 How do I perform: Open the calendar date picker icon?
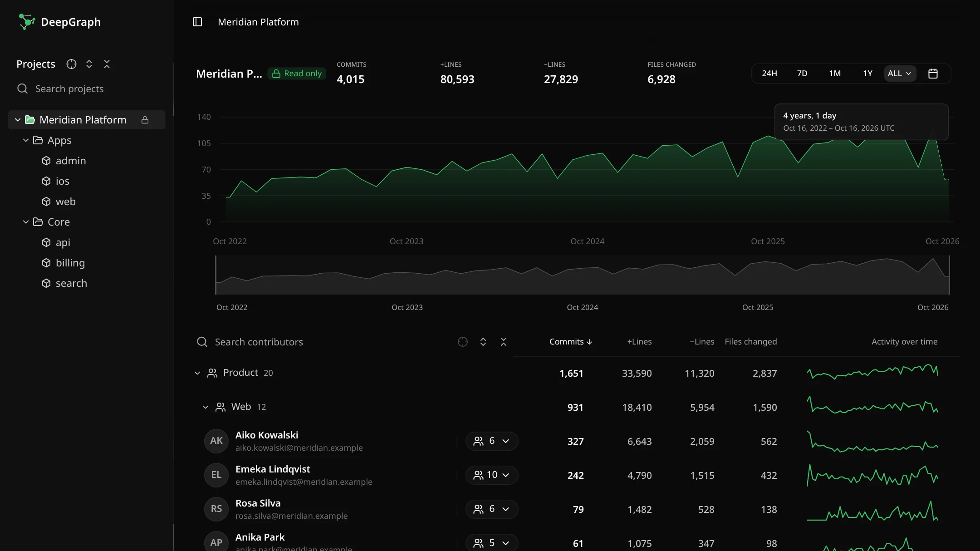click(933, 74)
